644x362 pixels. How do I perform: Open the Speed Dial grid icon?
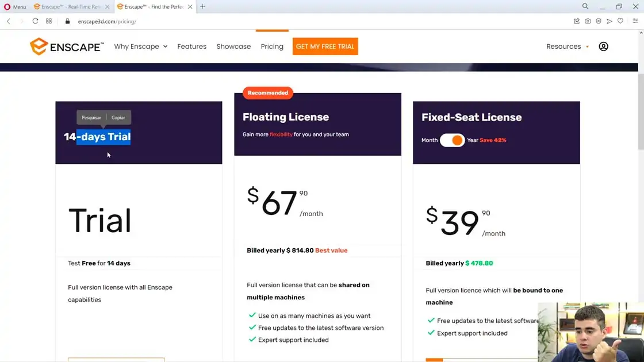tap(49, 21)
